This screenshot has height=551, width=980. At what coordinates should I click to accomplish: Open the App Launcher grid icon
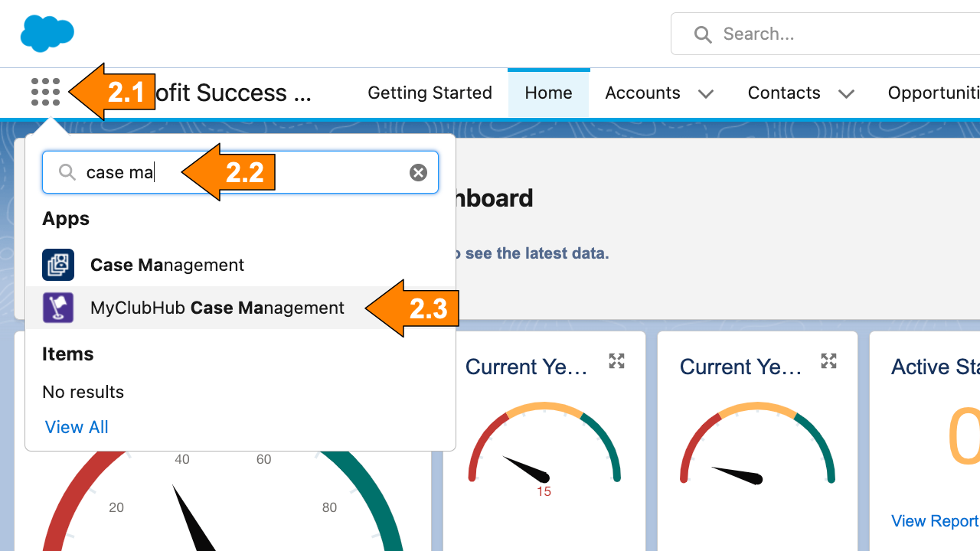pos(45,92)
